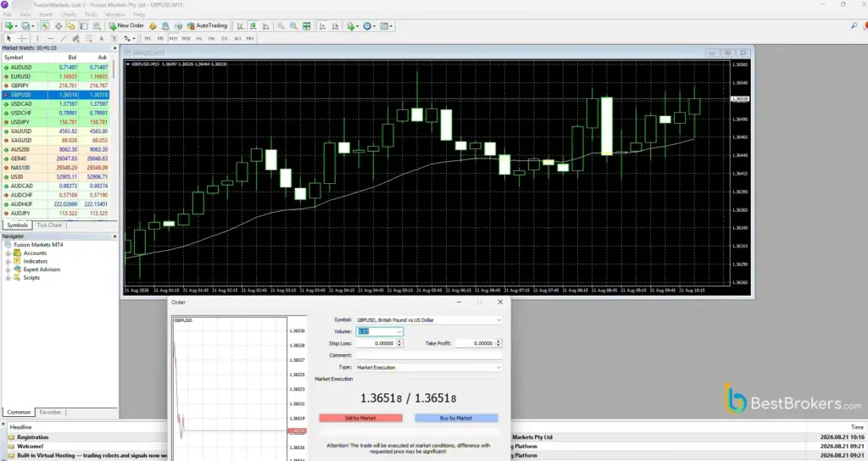This screenshot has height=461, width=868.
Task: Expand the Accounts node in Navigator
Action: click(8, 253)
